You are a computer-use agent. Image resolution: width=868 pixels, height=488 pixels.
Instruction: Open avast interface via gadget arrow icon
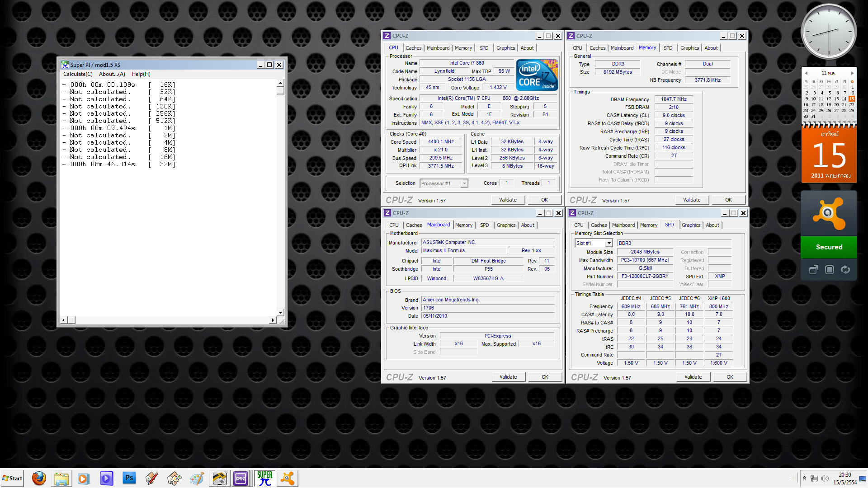[x=813, y=270]
